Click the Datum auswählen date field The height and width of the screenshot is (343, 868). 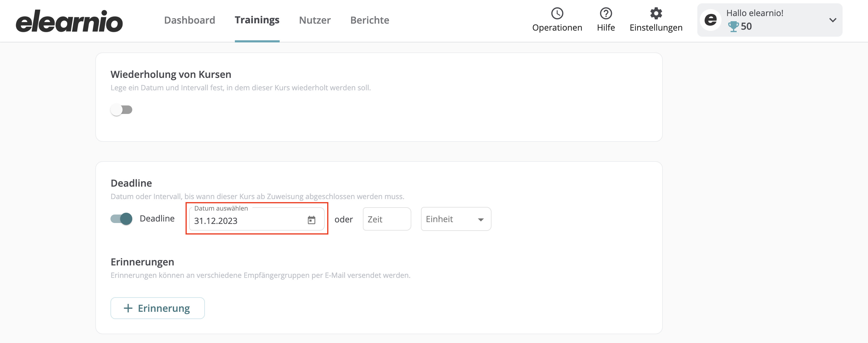tap(256, 219)
